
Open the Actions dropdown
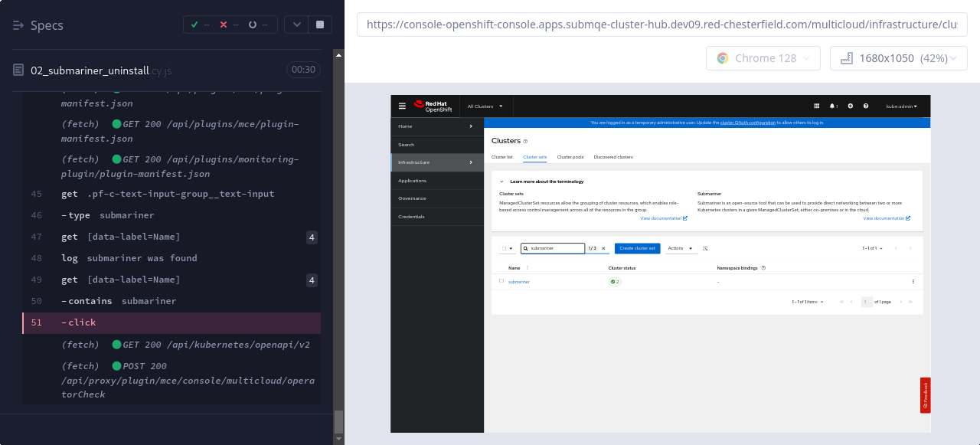[680, 248]
